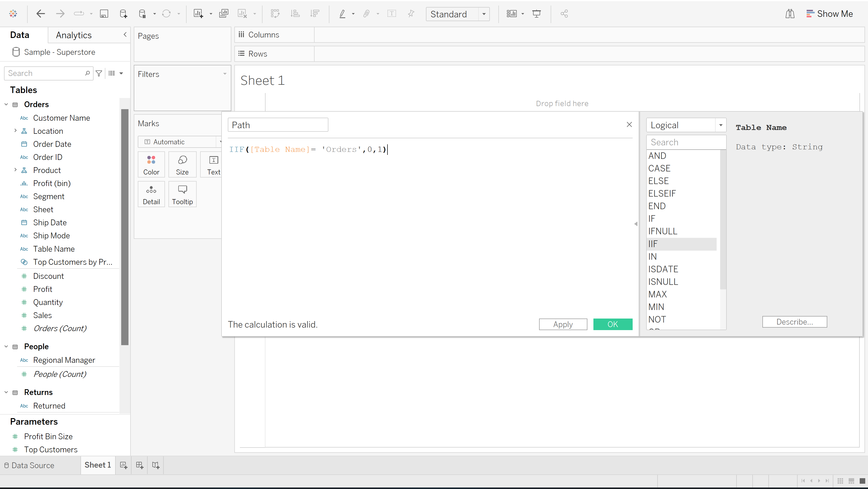
Task: Click the Apply button in calculation editor
Action: click(563, 324)
